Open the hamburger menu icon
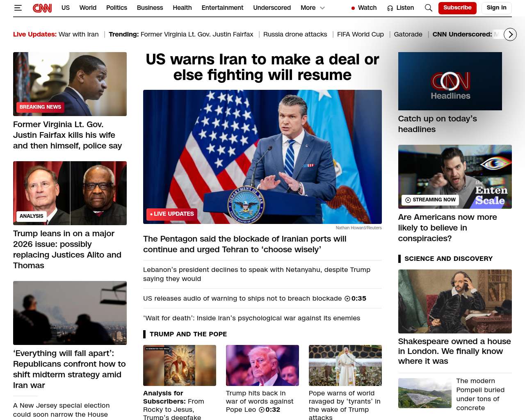This screenshot has width=525, height=420. [18, 8]
